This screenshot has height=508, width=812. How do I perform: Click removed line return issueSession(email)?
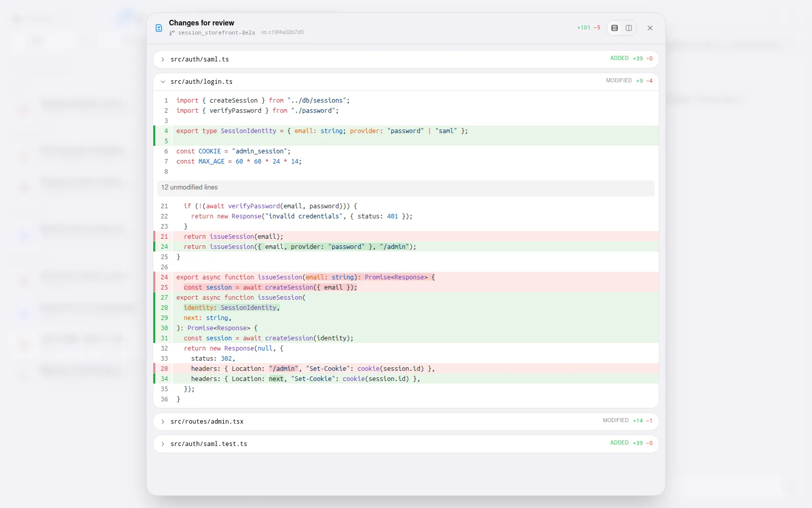pyautogui.click(x=406, y=237)
